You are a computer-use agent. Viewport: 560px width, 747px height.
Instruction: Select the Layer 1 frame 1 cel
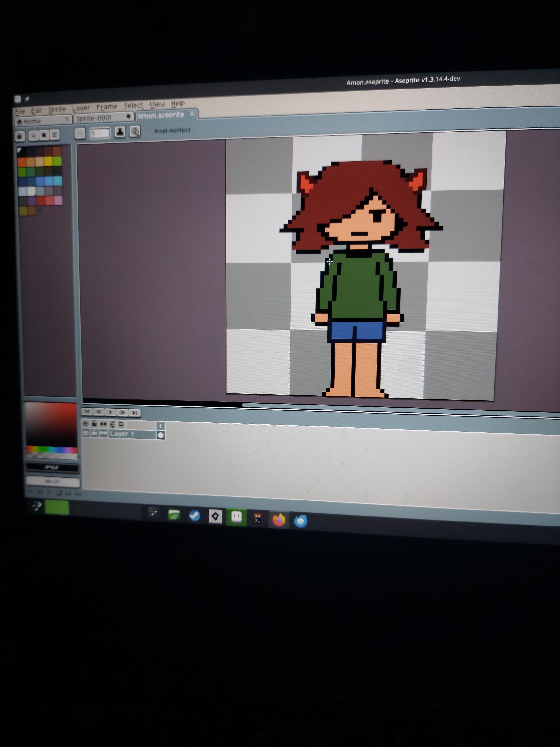(x=161, y=435)
